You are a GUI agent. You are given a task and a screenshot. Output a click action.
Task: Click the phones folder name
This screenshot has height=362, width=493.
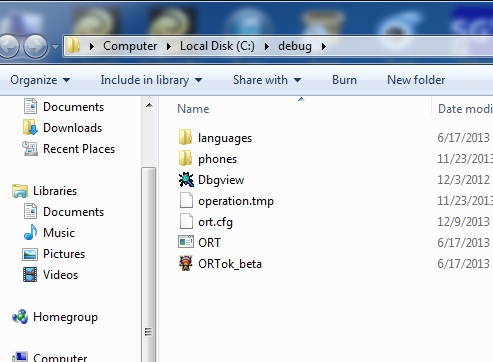coord(218,159)
